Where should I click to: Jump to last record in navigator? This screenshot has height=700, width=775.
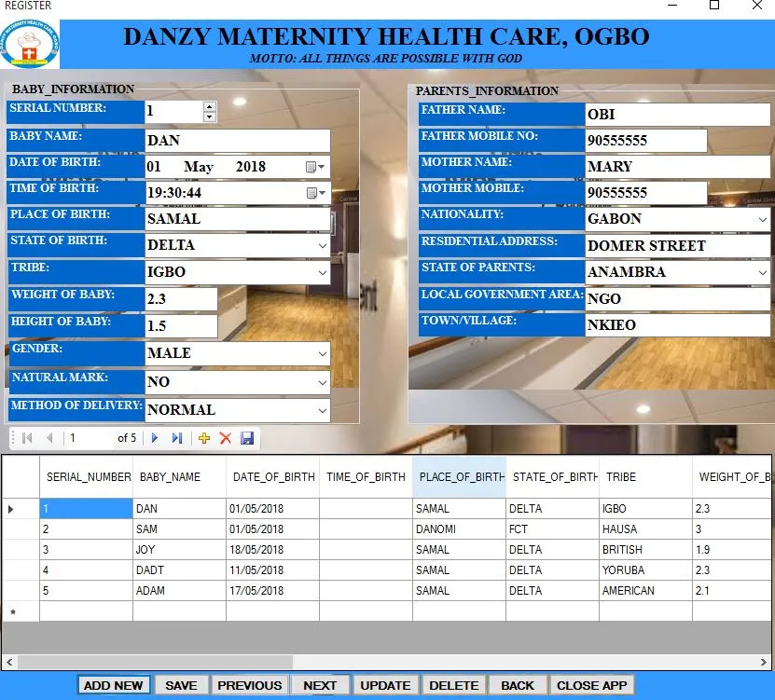click(x=177, y=438)
